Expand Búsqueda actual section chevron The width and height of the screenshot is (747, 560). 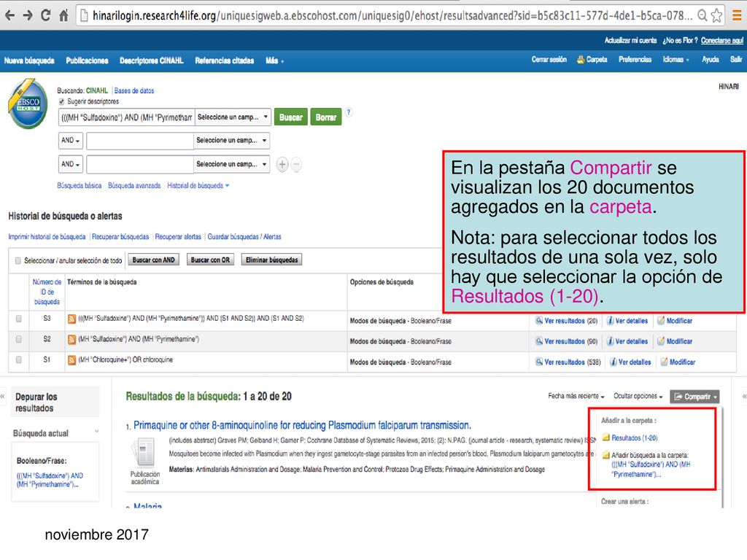click(97, 432)
